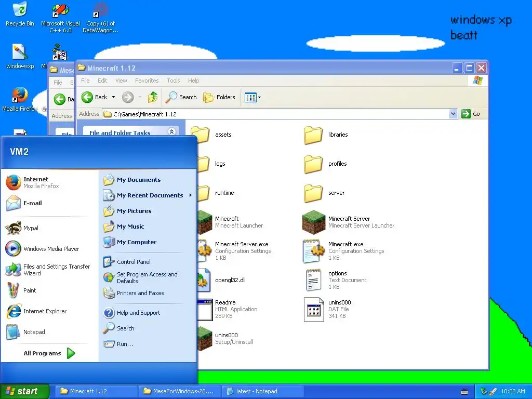Click the Forward arrow button in toolbar
This screenshot has height=399, width=532.
pos(128,97)
